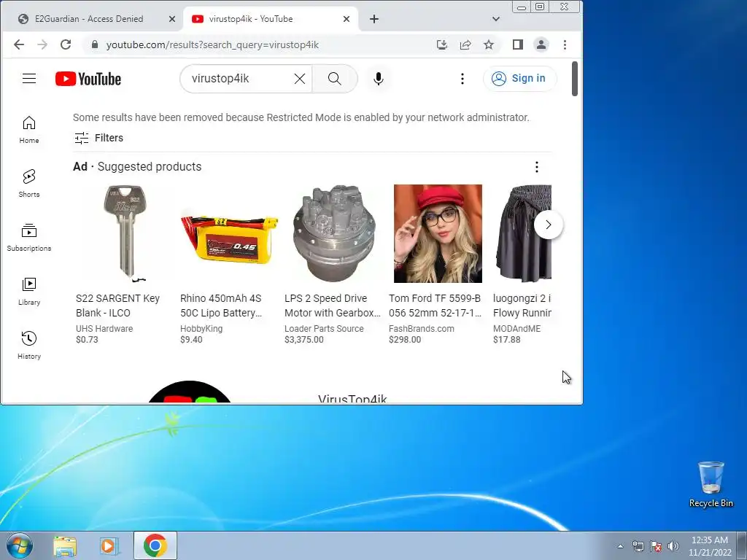Click the MODAndME seller name
This screenshot has height=560, width=747.
point(517,329)
